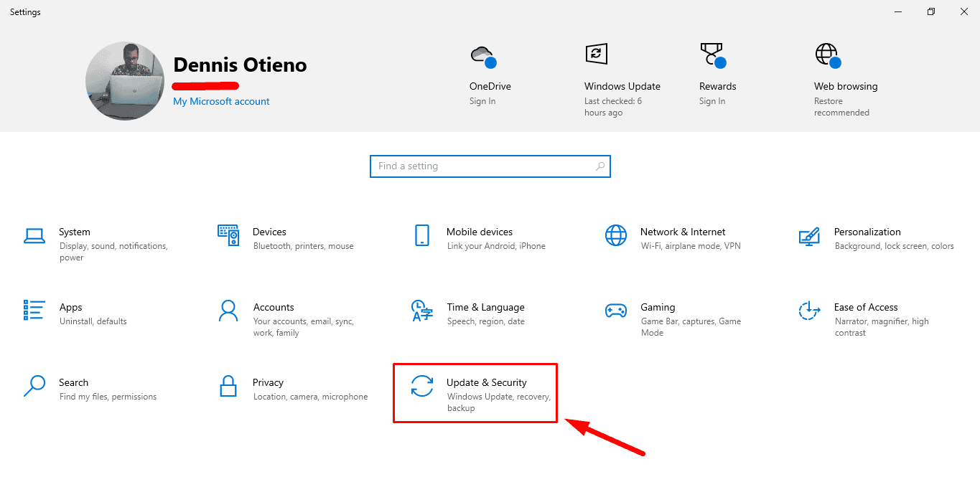
Task: Click the Privacy title text
Action: (x=268, y=382)
